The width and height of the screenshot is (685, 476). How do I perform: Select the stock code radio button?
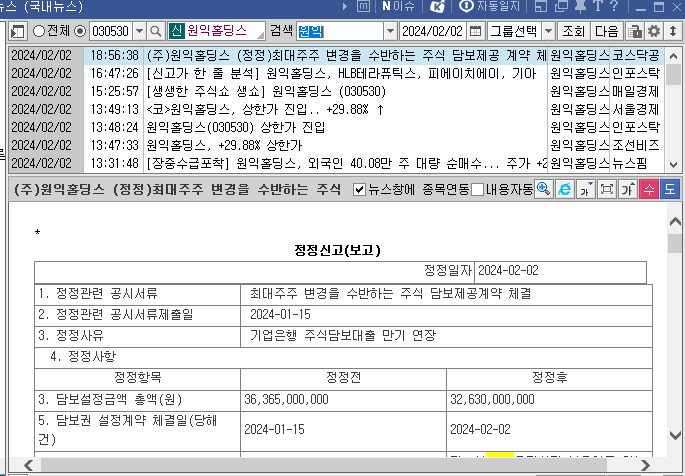tap(80, 31)
